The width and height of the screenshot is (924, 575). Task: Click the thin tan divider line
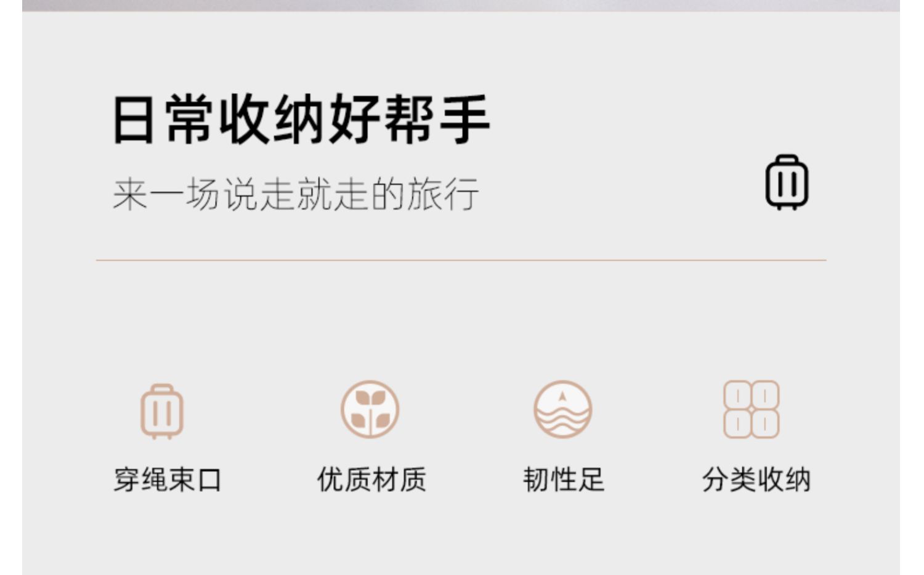point(461,260)
